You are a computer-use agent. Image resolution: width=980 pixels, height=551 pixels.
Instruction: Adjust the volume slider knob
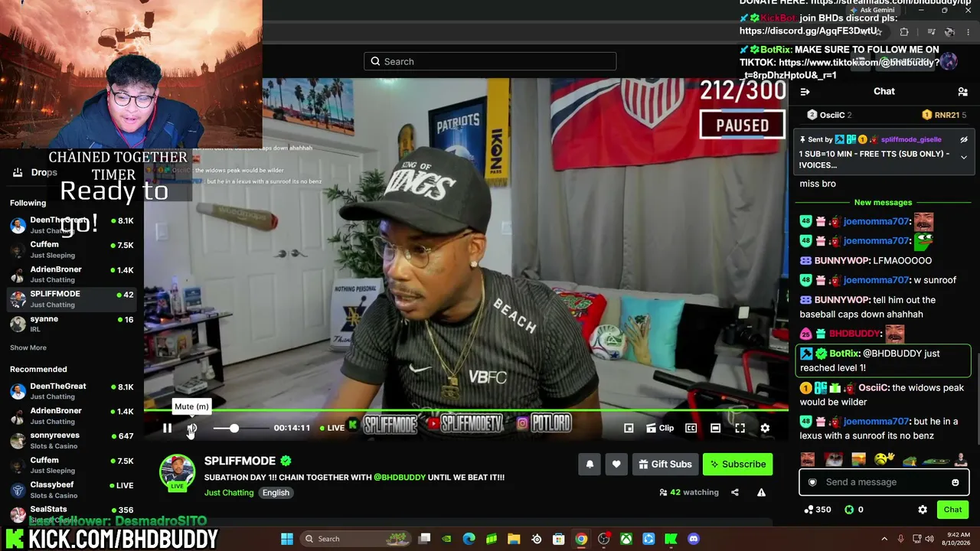point(234,429)
